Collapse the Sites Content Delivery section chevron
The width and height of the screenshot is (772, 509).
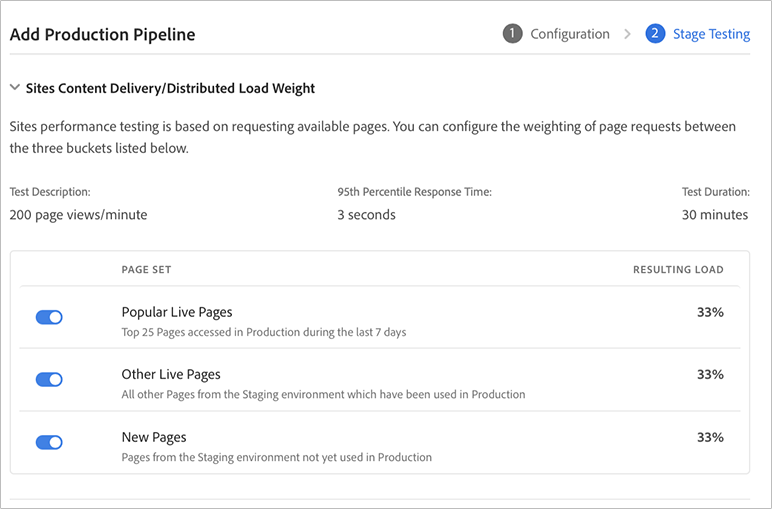[15, 88]
